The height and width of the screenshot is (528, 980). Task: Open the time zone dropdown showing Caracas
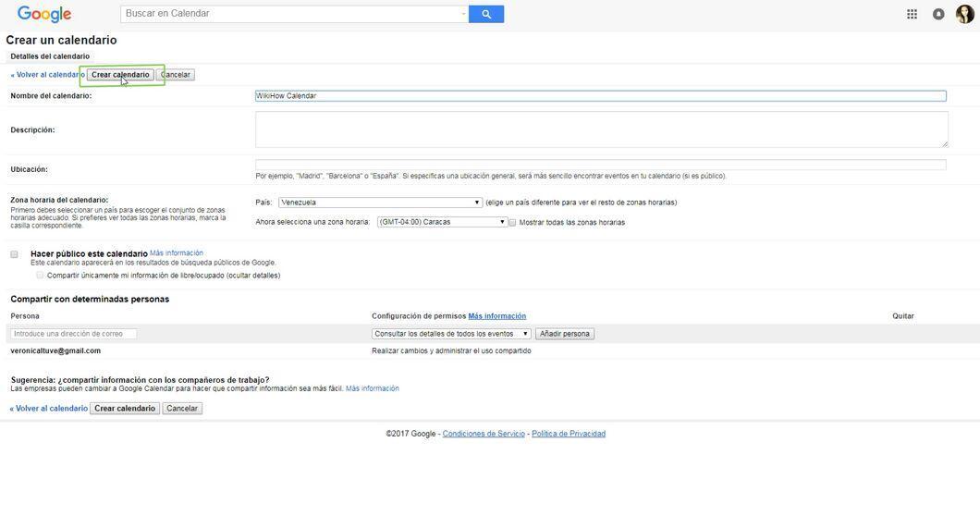tap(442, 222)
